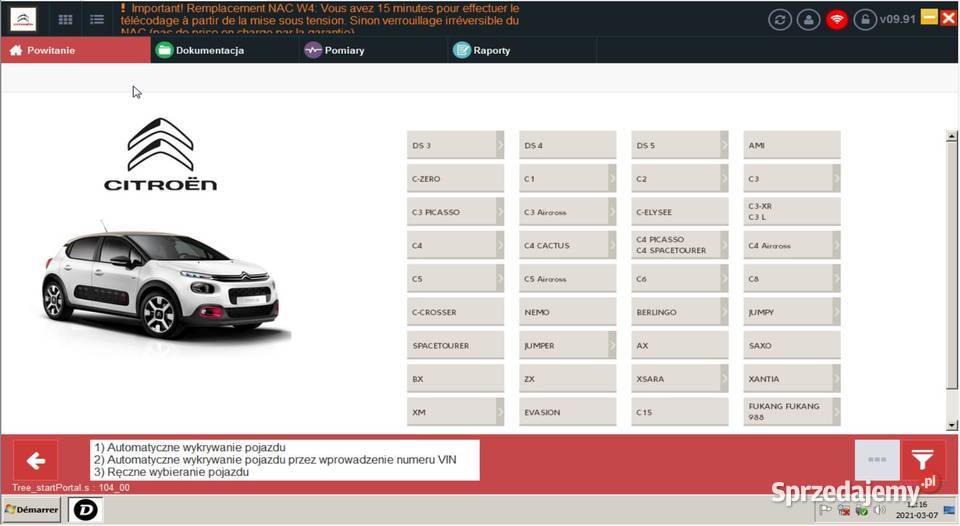Select the C15 model
This screenshot has height=526, width=960.
(680, 412)
